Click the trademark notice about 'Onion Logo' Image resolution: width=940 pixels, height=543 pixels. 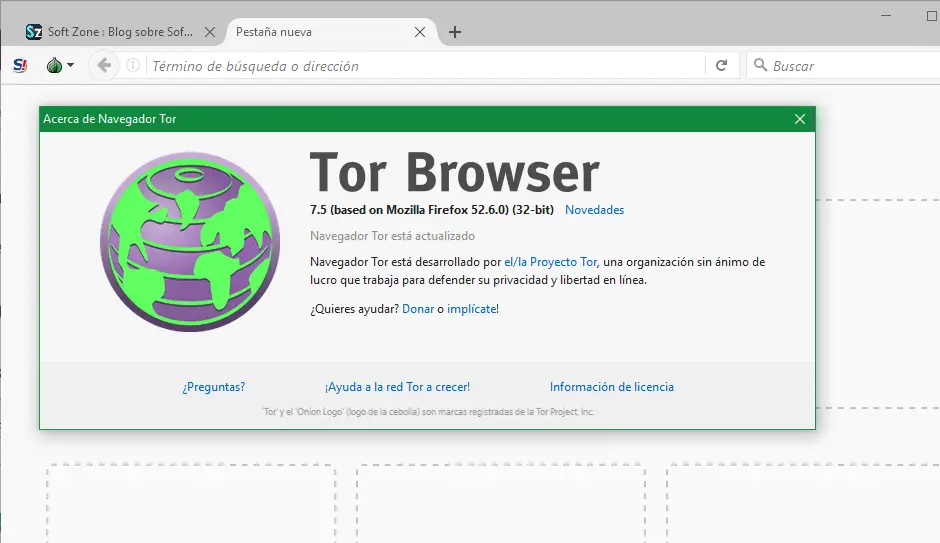click(427, 412)
